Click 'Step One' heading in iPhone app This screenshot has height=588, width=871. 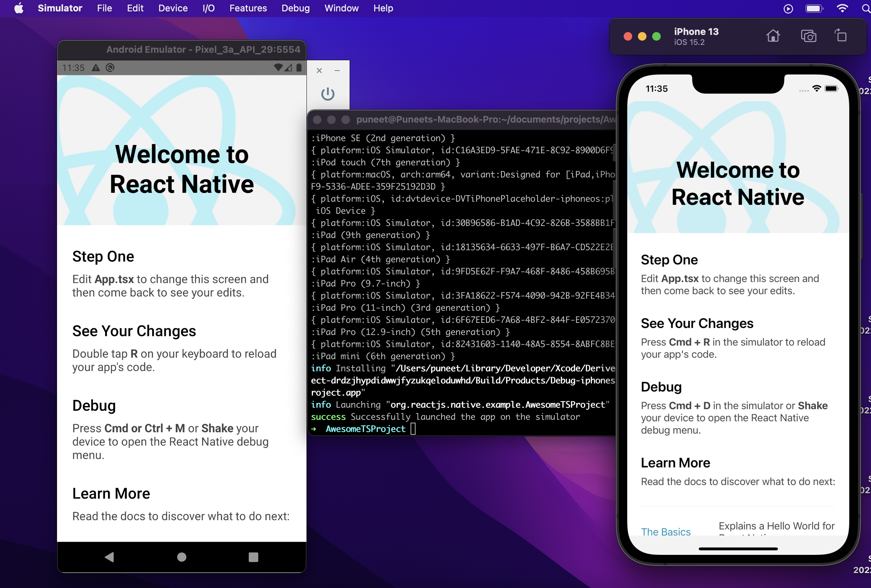[x=669, y=260]
